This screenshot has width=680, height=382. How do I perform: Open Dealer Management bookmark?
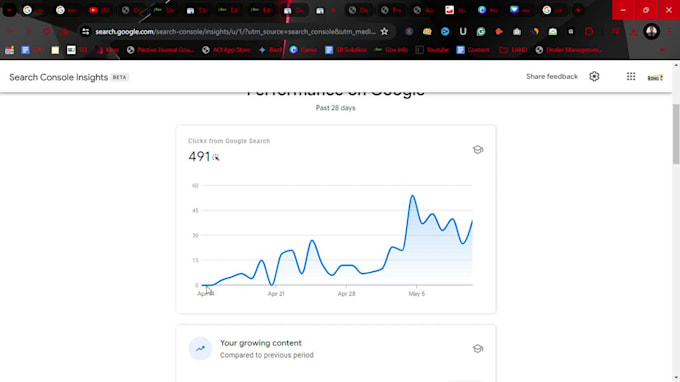[x=569, y=50]
